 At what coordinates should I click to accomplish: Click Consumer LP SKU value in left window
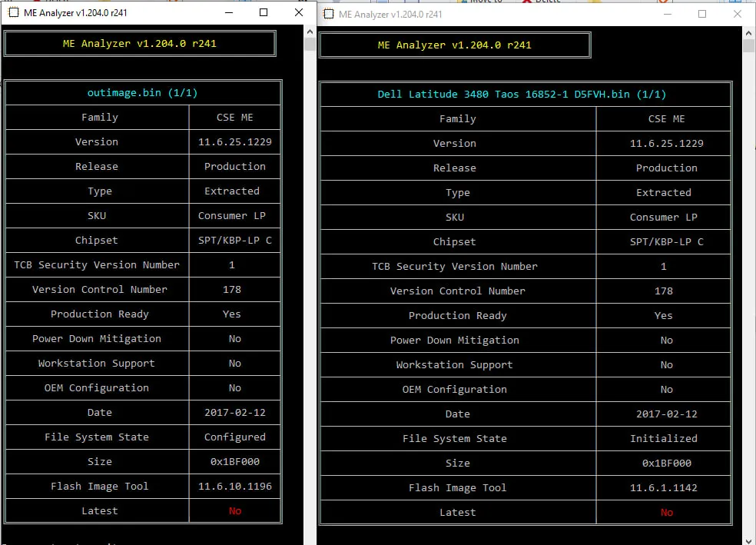pyautogui.click(x=232, y=215)
